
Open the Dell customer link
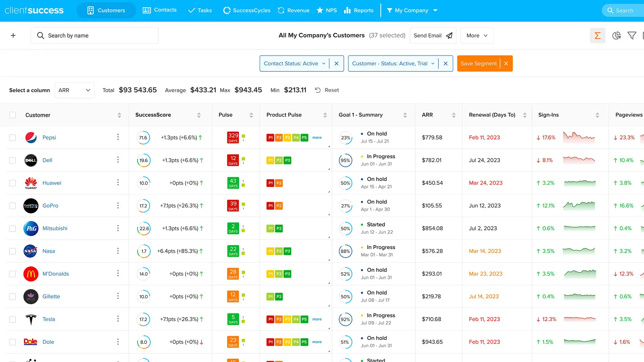[x=47, y=160]
